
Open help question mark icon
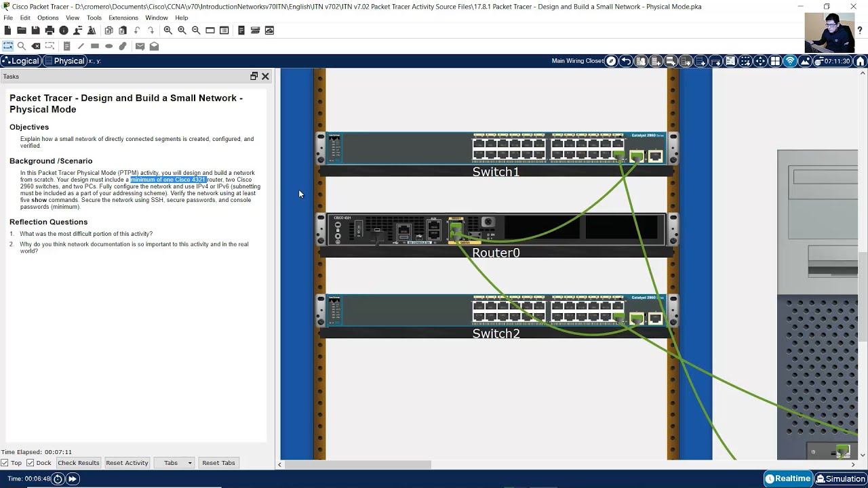(861, 30)
